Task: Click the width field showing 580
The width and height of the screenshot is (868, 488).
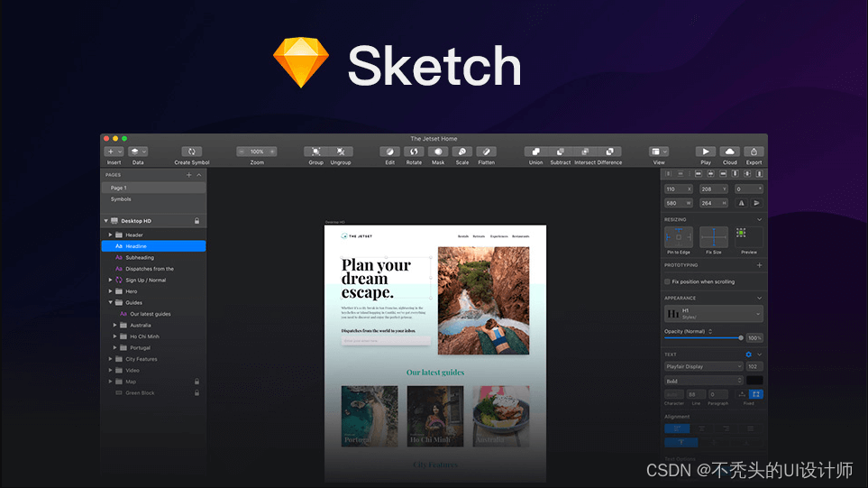Action: (x=678, y=203)
